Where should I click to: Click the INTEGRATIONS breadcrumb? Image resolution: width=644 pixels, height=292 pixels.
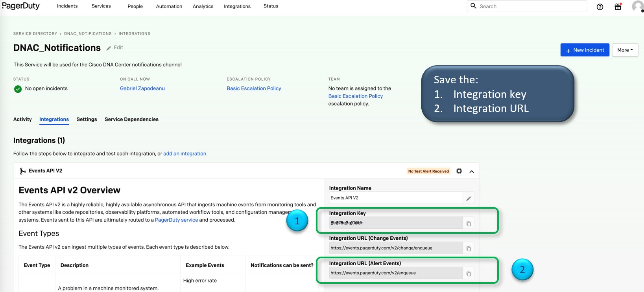(135, 34)
